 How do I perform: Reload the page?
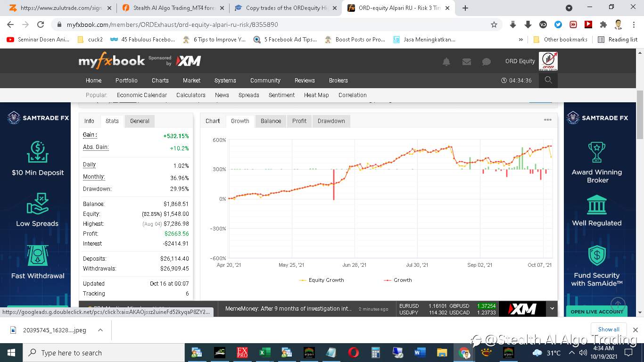41,25
